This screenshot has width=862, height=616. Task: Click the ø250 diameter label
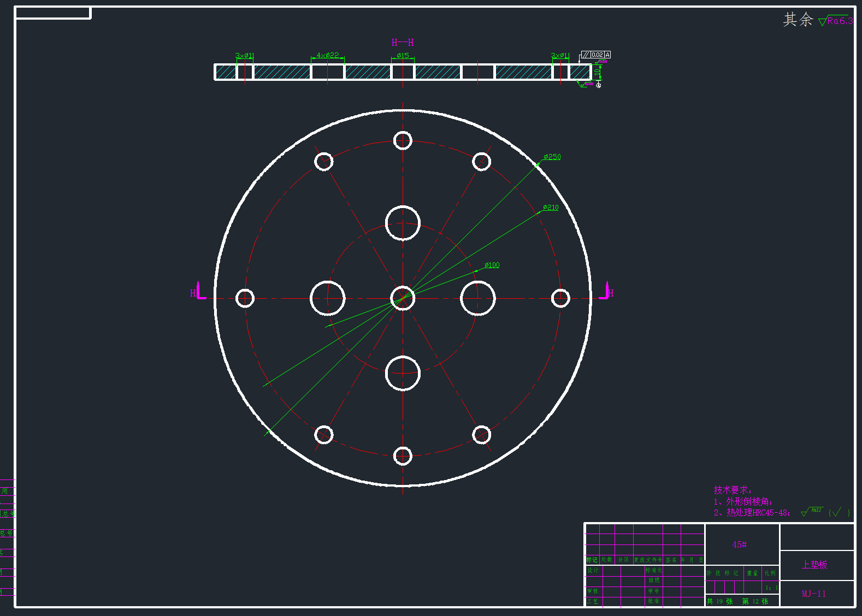(552, 157)
